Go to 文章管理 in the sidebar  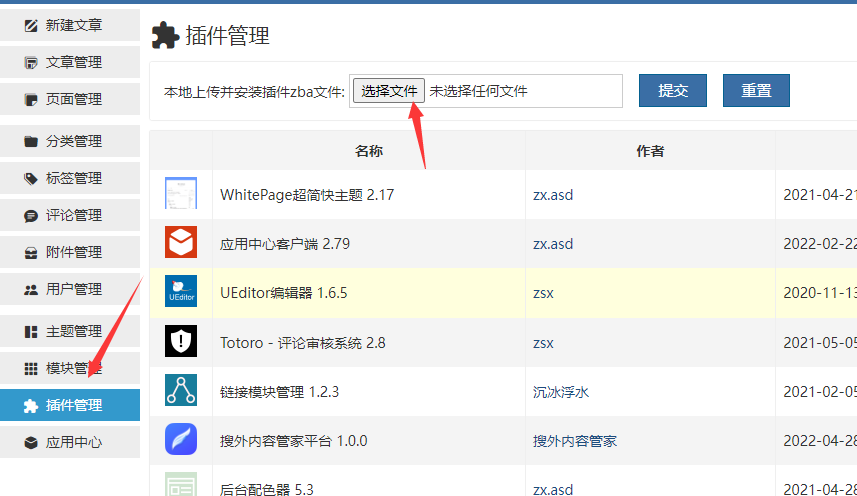[70, 62]
